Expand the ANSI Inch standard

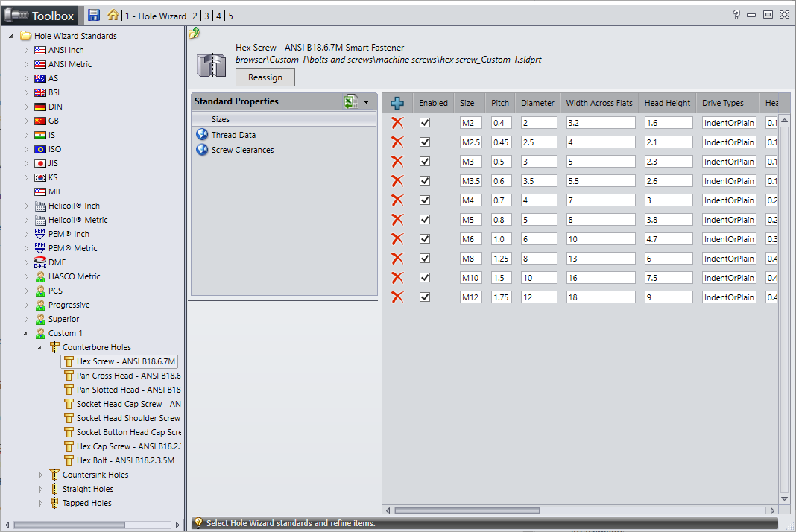(x=26, y=50)
